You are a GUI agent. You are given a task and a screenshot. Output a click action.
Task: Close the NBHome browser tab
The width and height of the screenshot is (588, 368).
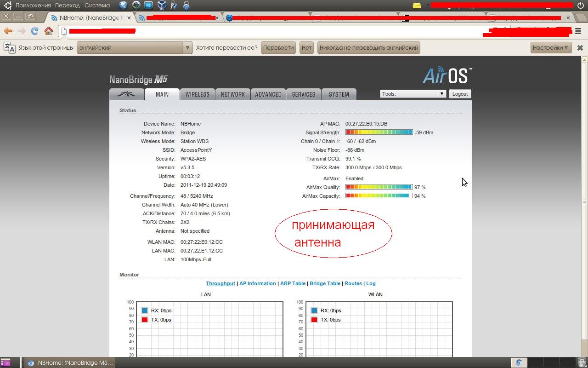click(x=129, y=18)
